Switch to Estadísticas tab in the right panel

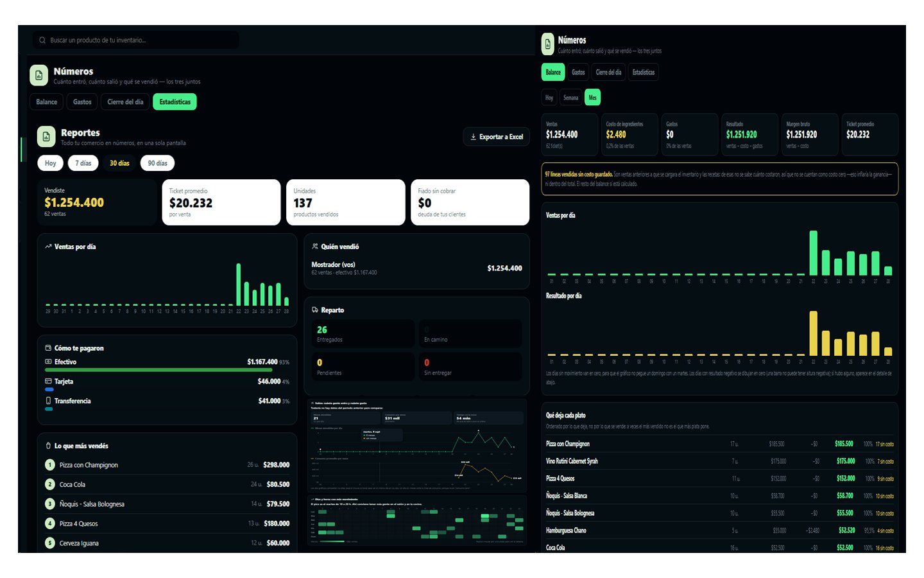click(x=644, y=73)
